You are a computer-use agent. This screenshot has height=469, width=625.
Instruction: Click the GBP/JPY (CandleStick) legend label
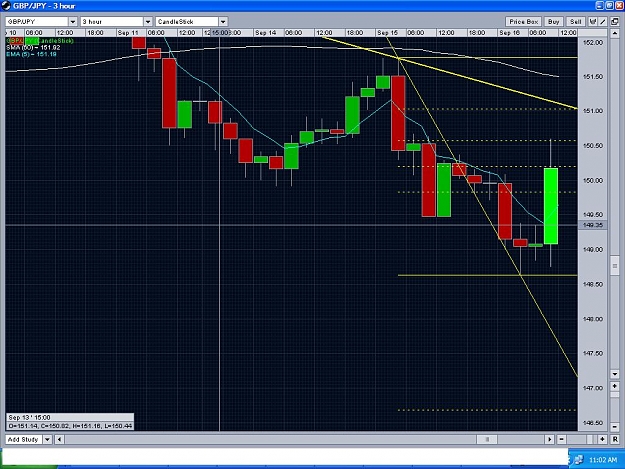click(40, 41)
